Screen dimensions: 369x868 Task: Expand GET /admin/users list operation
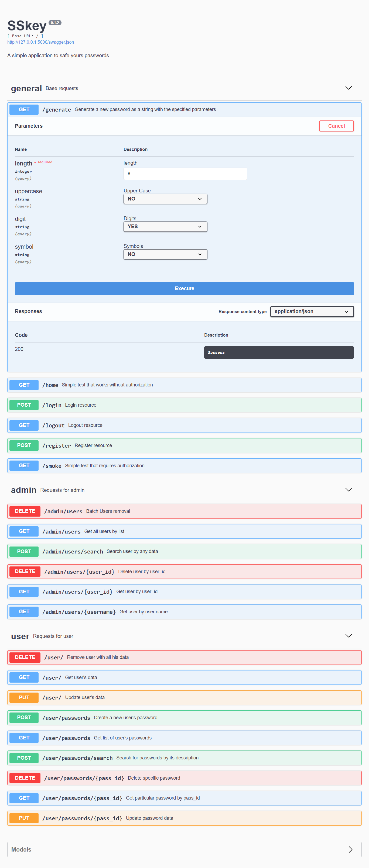[184, 531]
